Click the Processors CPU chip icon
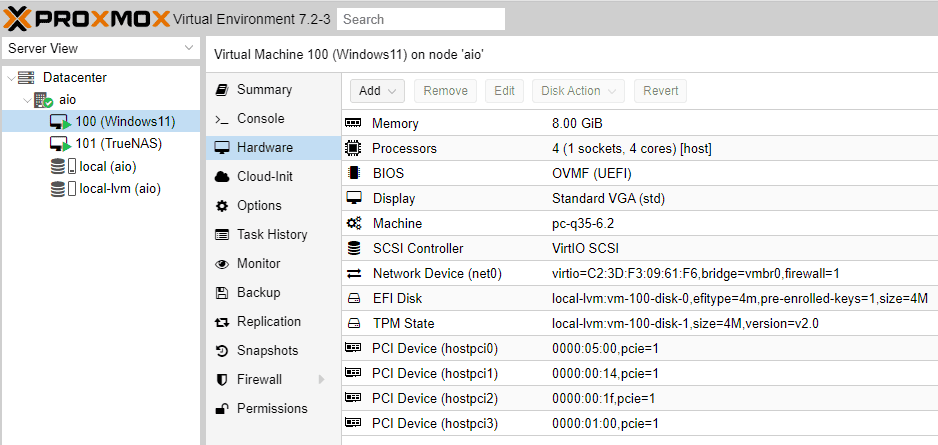Viewport: 938px width, 445px height. 354,148
